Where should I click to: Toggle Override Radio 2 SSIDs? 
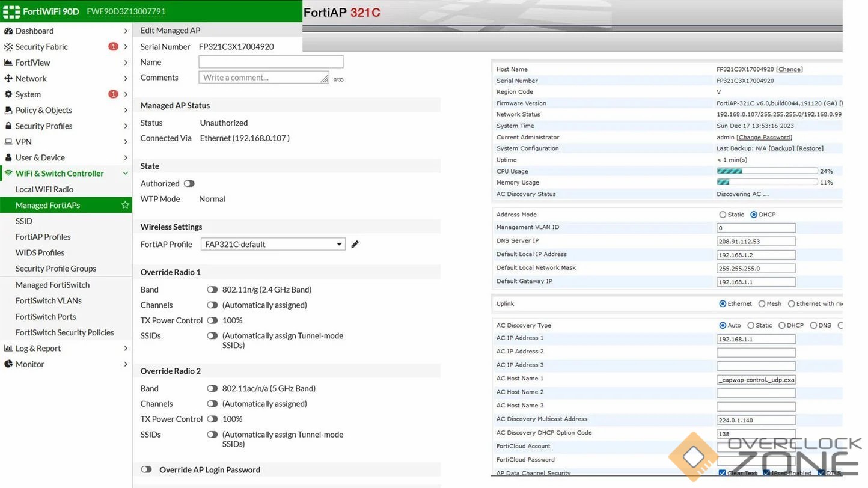212,435
